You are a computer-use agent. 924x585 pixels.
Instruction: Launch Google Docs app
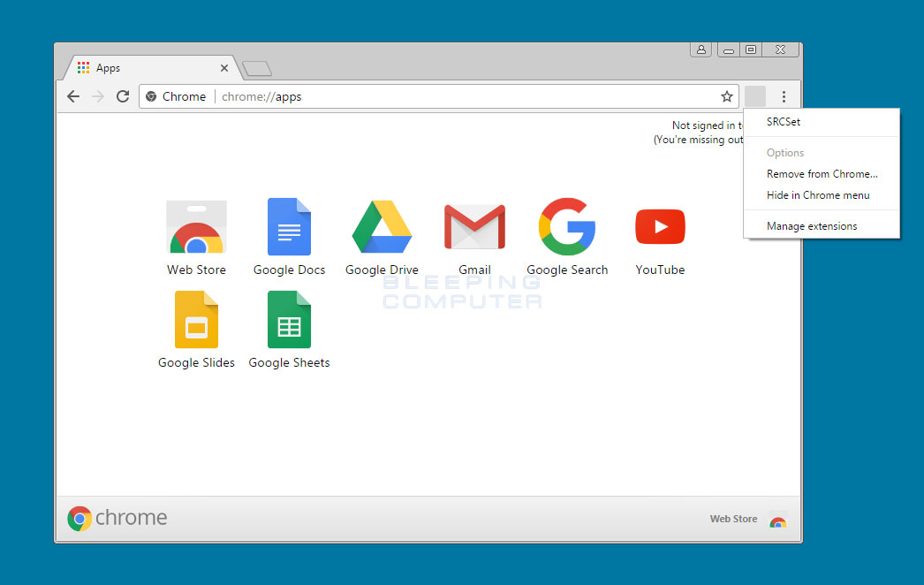289,227
